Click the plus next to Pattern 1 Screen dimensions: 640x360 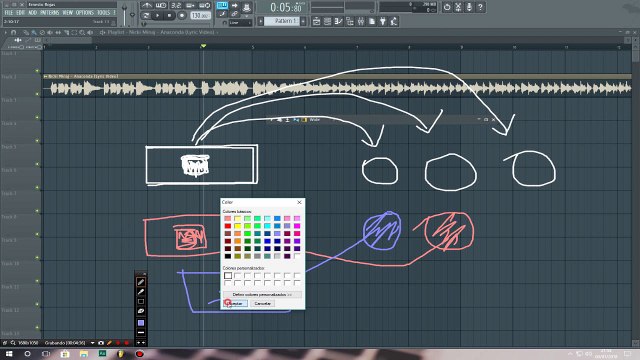(x=303, y=21)
